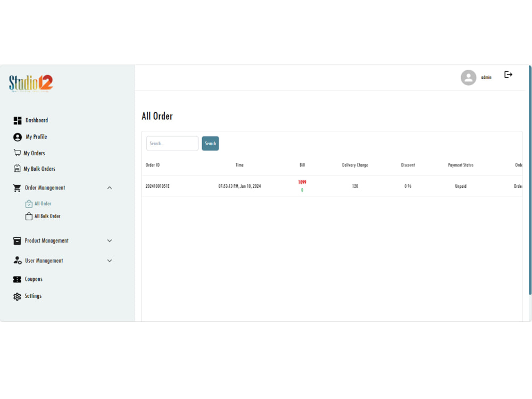Viewport: 532px width, 399px height.
Task: Click the My Bulk Orders bag icon
Action: coord(17,168)
